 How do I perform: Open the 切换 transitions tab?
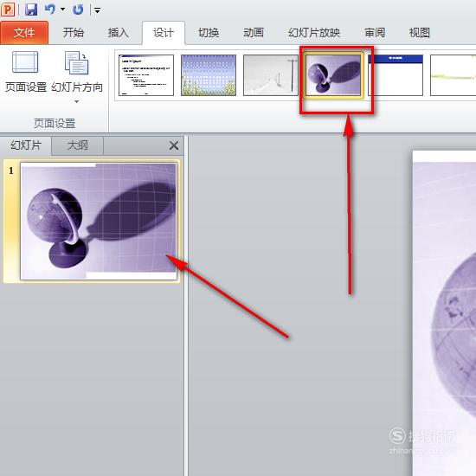pos(209,32)
